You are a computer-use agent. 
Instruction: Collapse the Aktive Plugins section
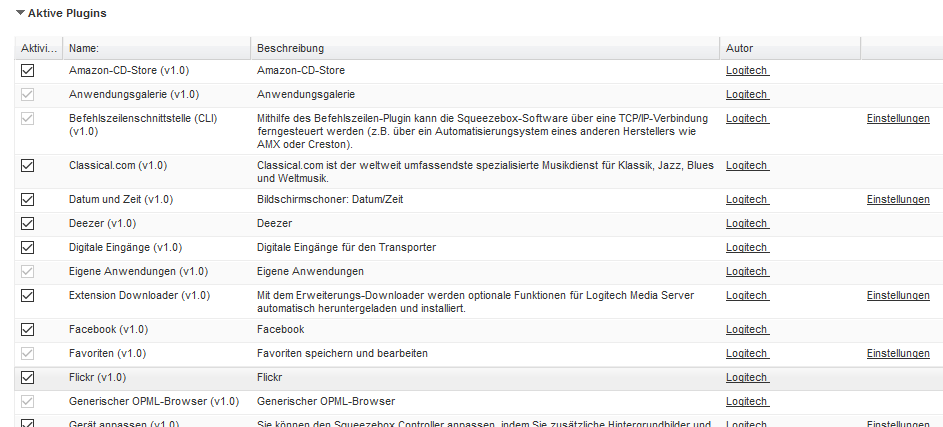tap(21, 14)
